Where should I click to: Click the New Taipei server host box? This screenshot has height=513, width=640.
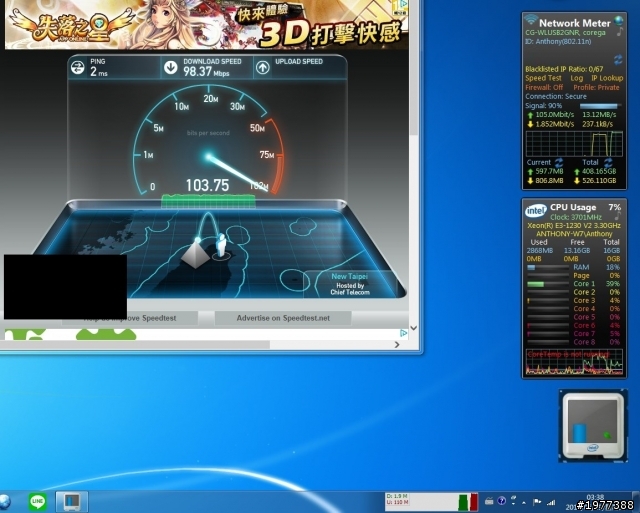point(350,284)
